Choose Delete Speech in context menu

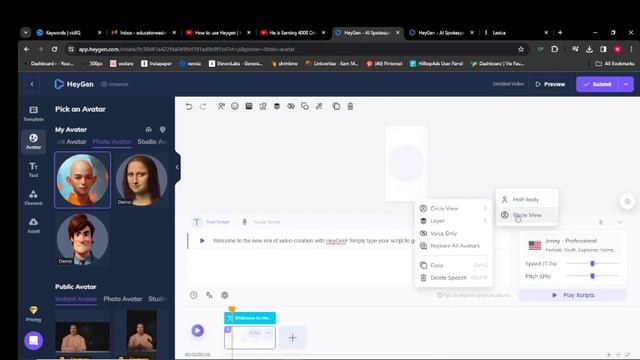[x=453, y=278]
